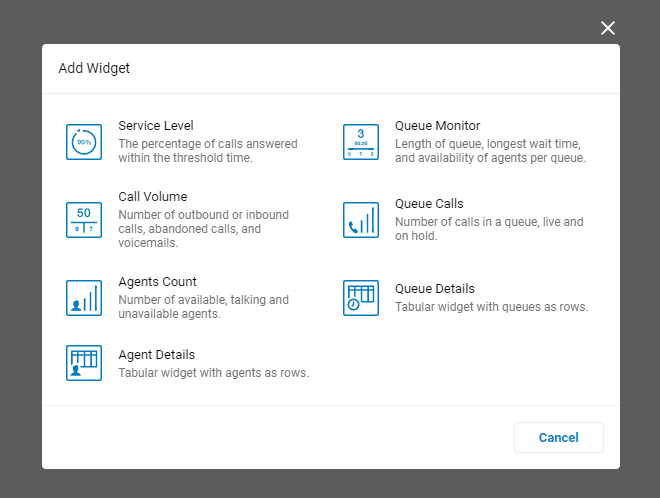
Task: Choose the Agents Count bar chart icon
Action: (84, 298)
